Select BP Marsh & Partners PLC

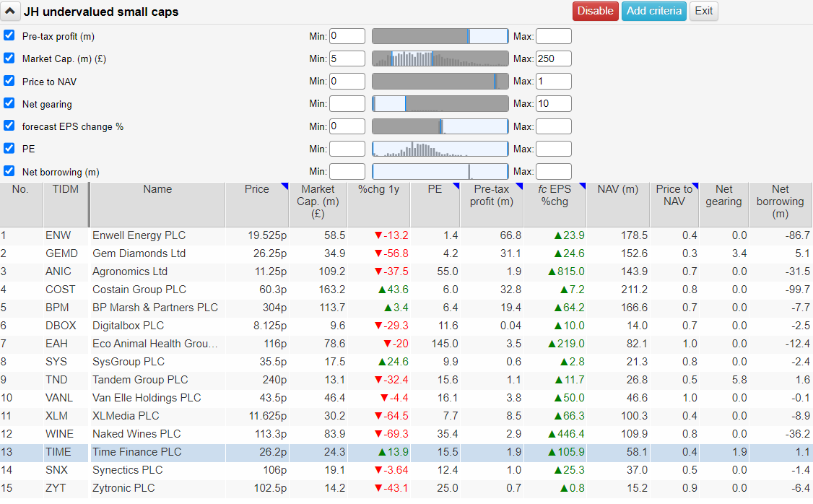[406, 308]
